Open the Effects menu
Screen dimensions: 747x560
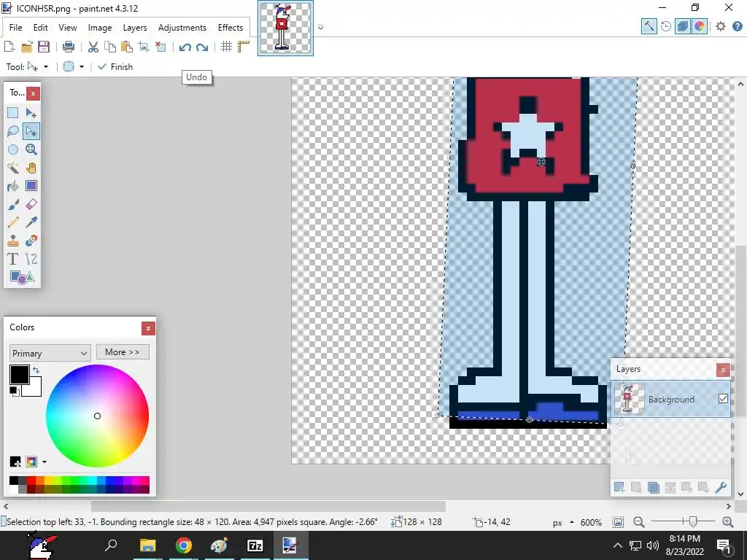coord(231,28)
